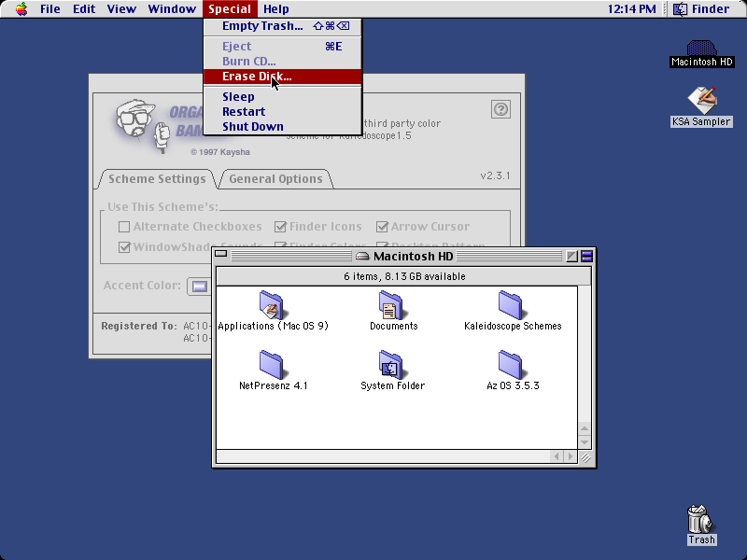Toggle the WindowShade Sounds checkbox
The width and height of the screenshot is (747, 560).
(124, 247)
